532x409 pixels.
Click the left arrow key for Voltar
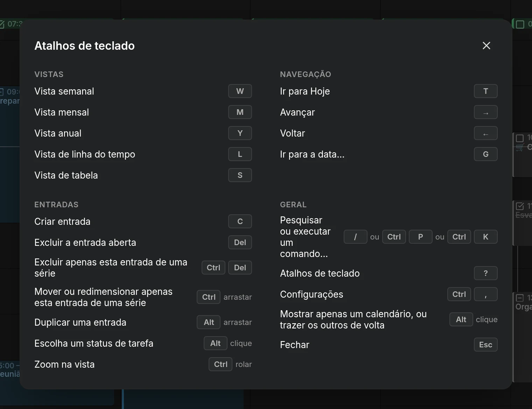coord(486,133)
